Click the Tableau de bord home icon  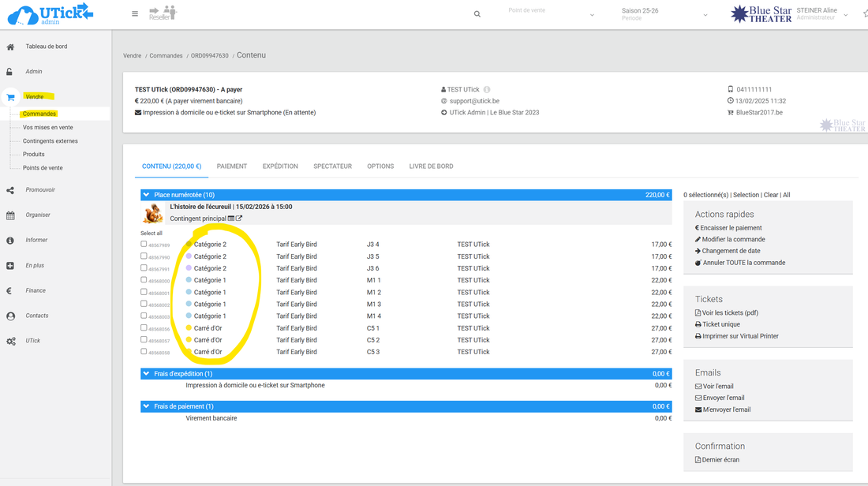point(10,47)
